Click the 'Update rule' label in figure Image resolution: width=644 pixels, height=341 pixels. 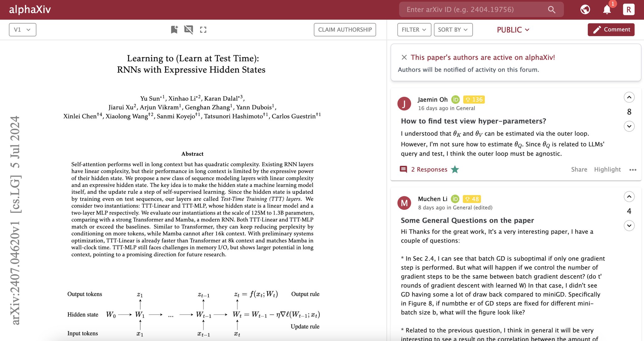[x=305, y=327]
